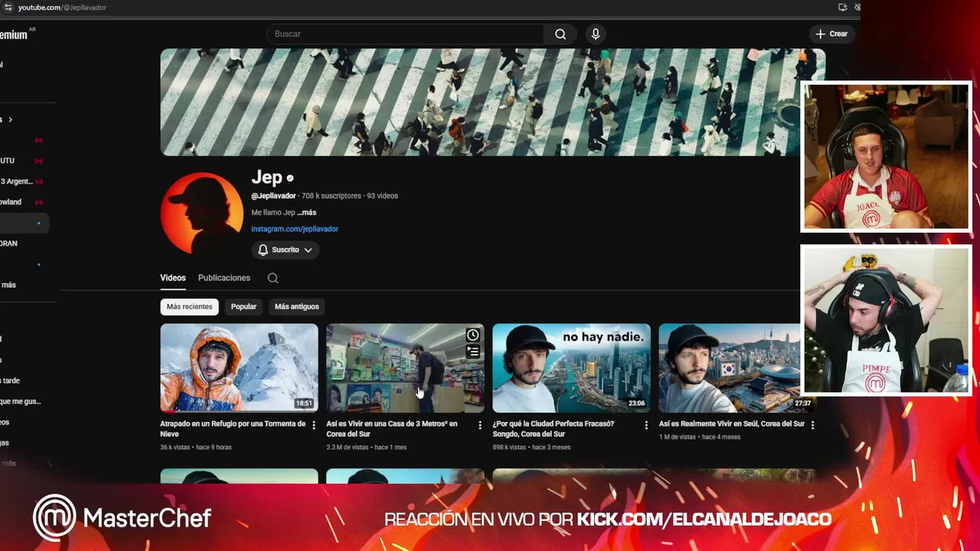Click the verified badge next to Jep

click(290, 178)
